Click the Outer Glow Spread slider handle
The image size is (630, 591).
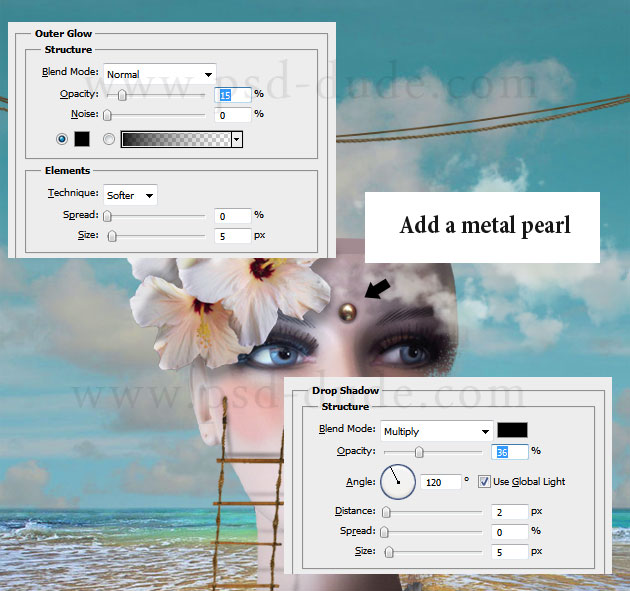click(107, 217)
